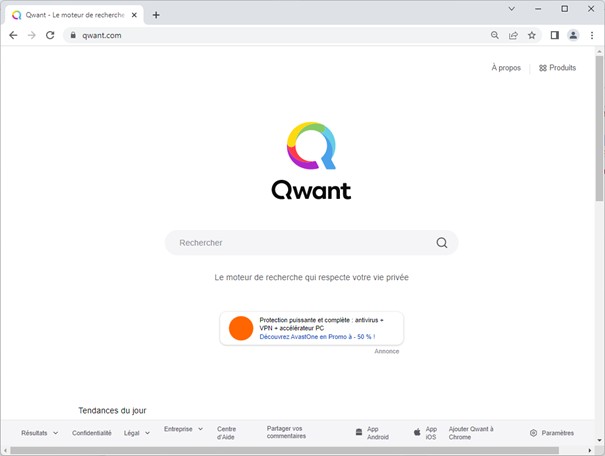Click the vertical scrollbar thumb
The width and height of the screenshot is (605, 456).
[x=599, y=128]
